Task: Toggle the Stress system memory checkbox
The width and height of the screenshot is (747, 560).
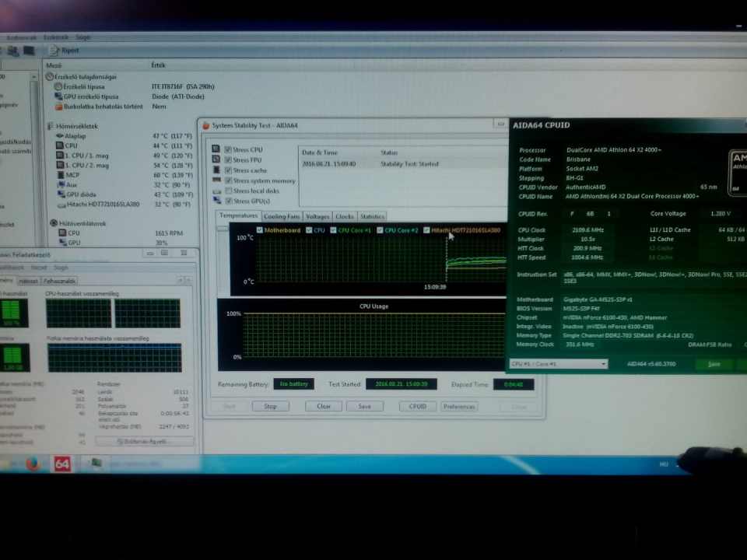Action: point(229,181)
